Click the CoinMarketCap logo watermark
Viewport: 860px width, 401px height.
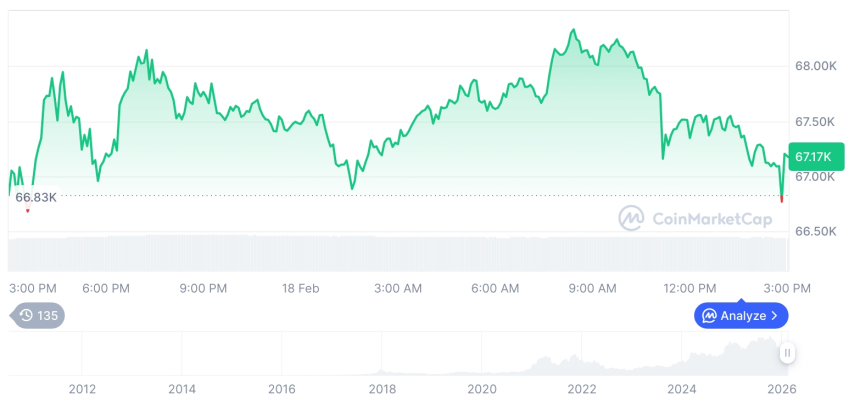click(631, 217)
